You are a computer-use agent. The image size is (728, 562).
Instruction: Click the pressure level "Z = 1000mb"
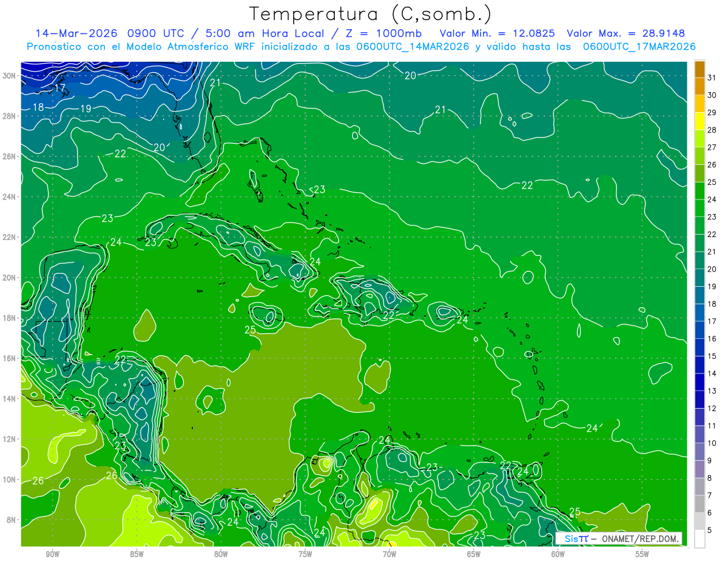[x=382, y=33]
